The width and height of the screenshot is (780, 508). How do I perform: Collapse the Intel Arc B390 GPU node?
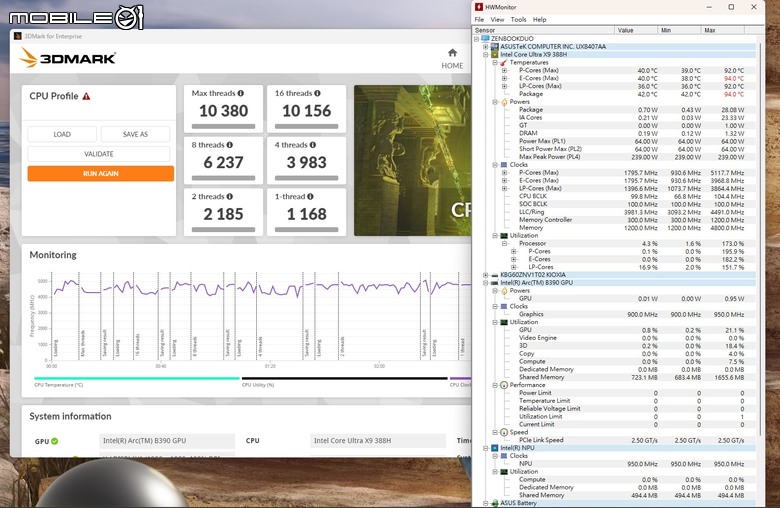[x=486, y=283]
